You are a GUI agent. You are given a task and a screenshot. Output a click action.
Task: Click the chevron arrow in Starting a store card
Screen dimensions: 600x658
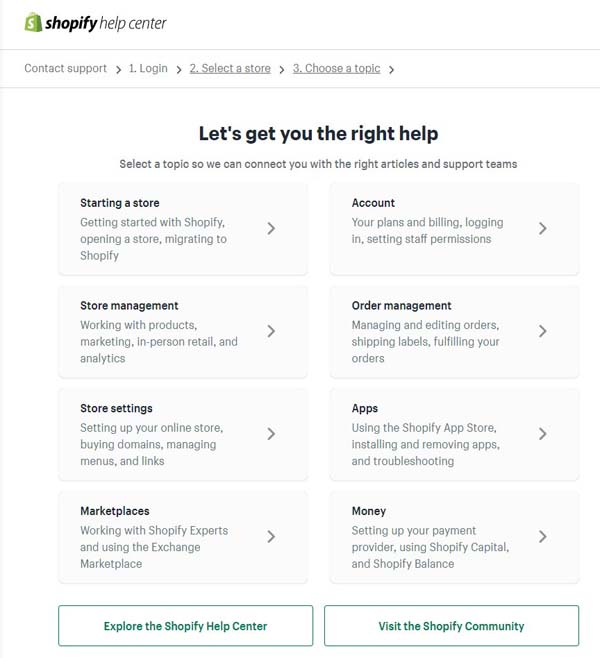coord(271,228)
